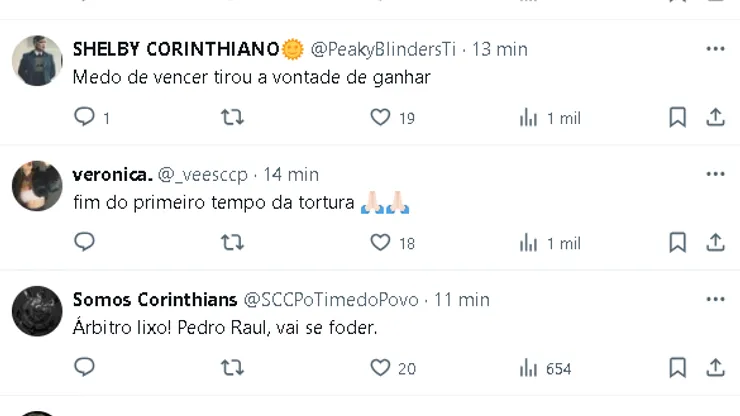Reply to the Somos Corinthians tweet

(x=85, y=368)
